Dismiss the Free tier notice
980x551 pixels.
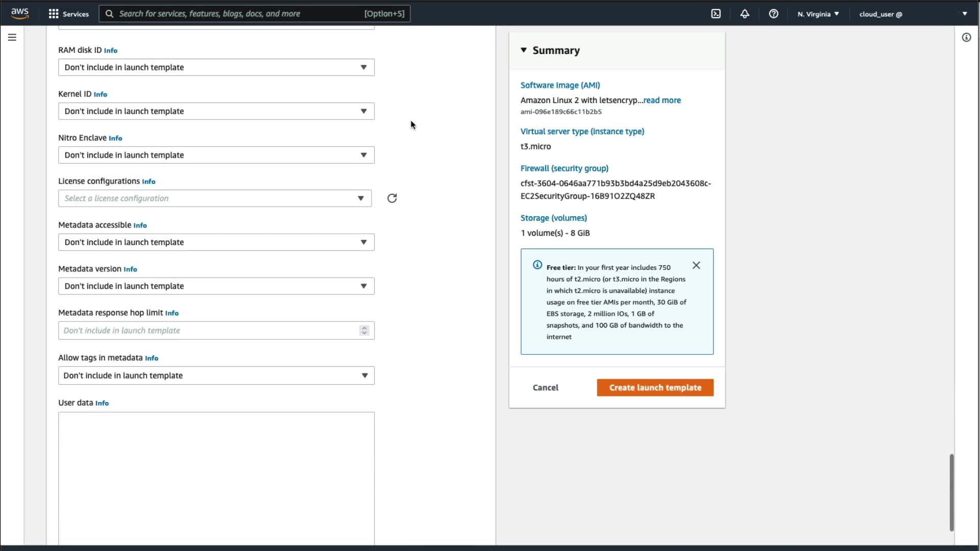696,265
